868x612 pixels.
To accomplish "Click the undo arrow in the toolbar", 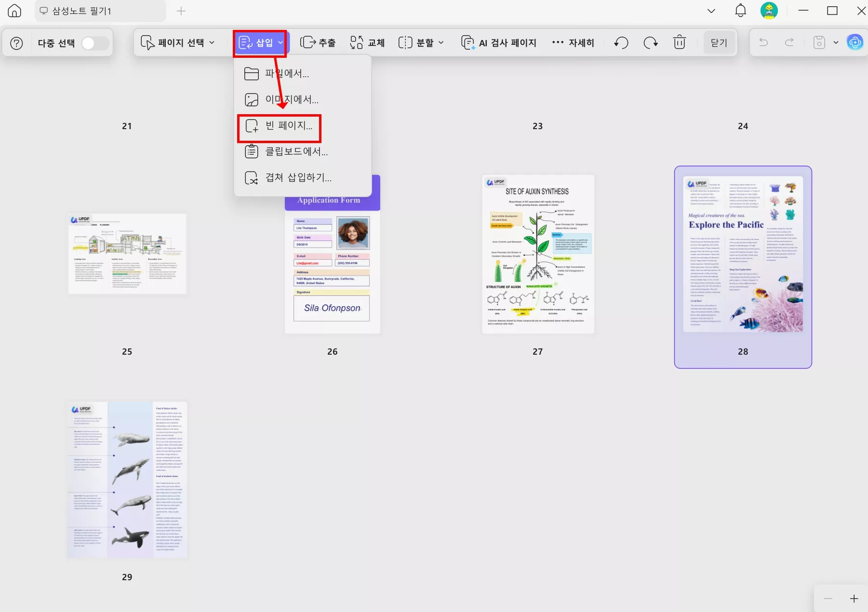I will (621, 42).
